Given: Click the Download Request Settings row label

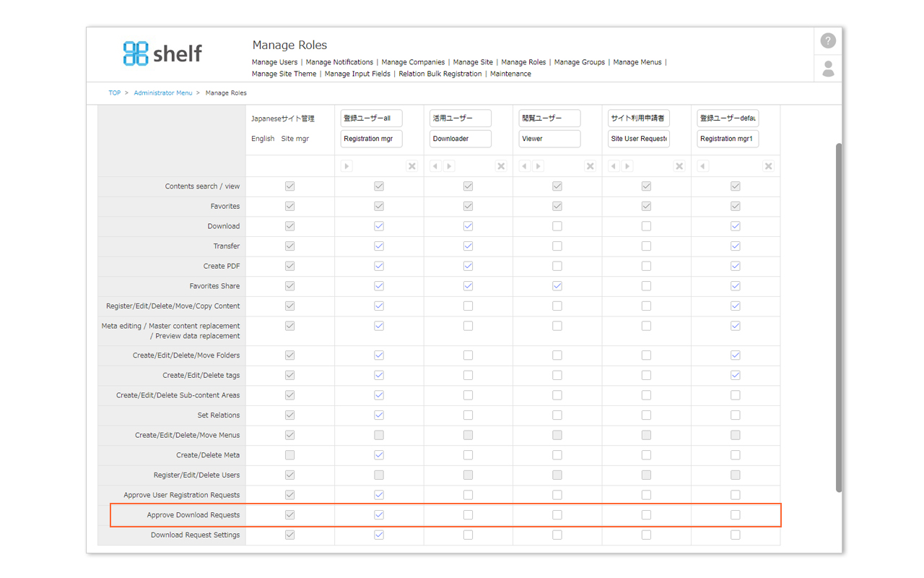Looking at the screenshot, I should pyautogui.click(x=196, y=535).
